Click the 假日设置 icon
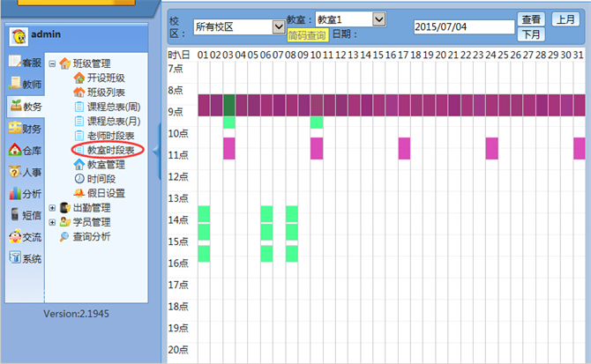Image resolution: width=591 pixels, height=364 pixels. pos(79,193)
